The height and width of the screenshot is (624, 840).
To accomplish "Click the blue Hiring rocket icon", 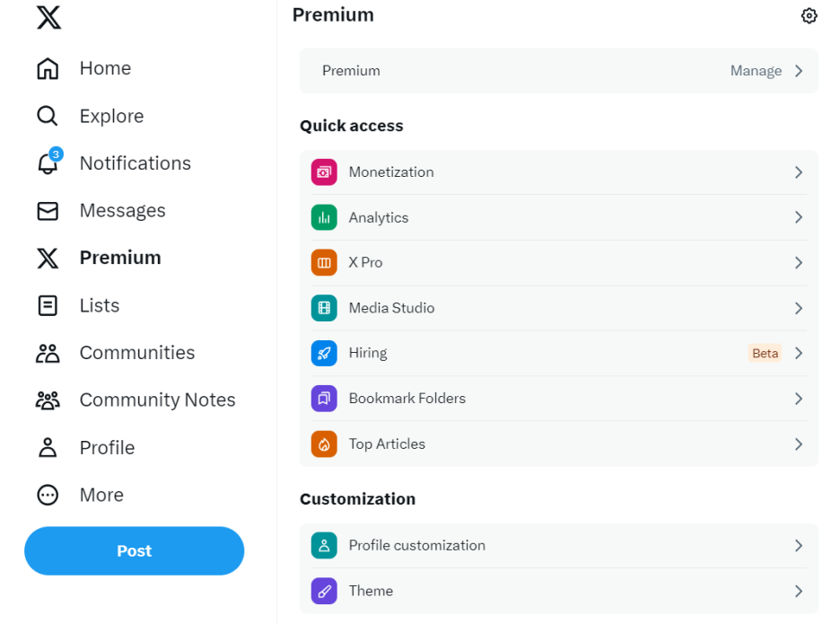I will (x=324, y=353).
